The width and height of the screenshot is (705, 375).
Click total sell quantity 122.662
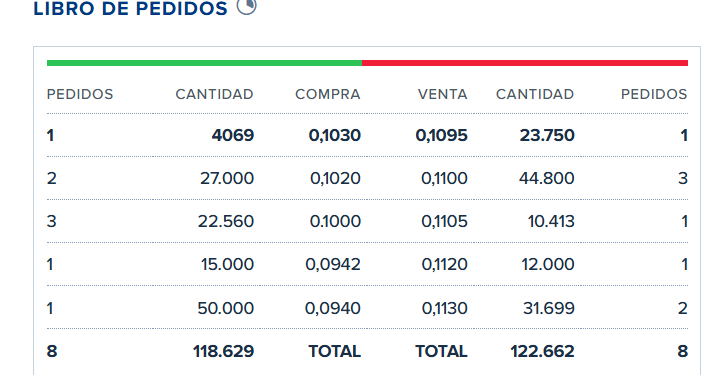(x=542, y=351)
